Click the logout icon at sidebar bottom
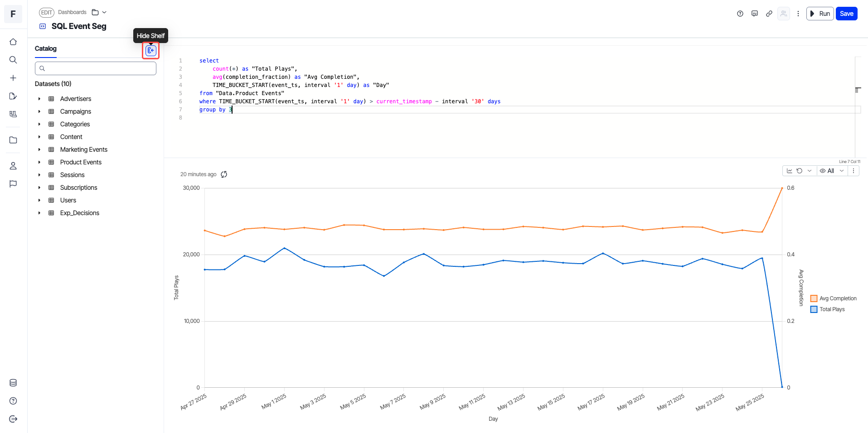The height and width of the screenshot is (433, 868). (x=13, y=419)
